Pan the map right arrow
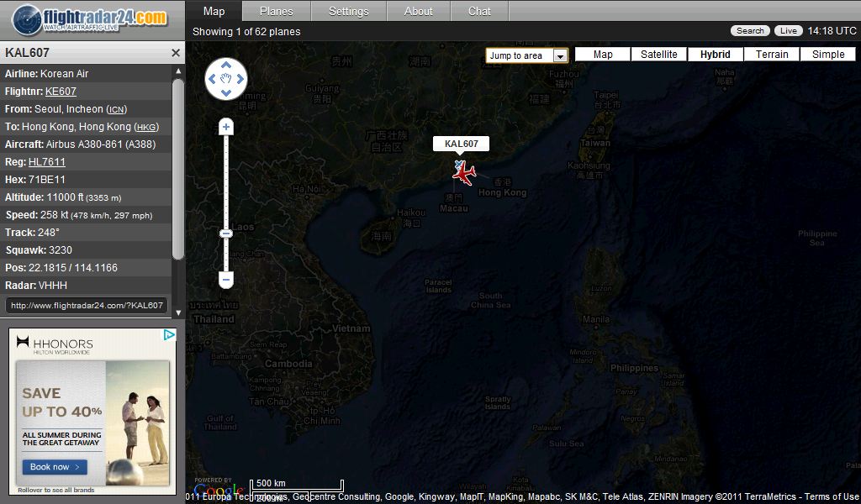 [240, 79]
